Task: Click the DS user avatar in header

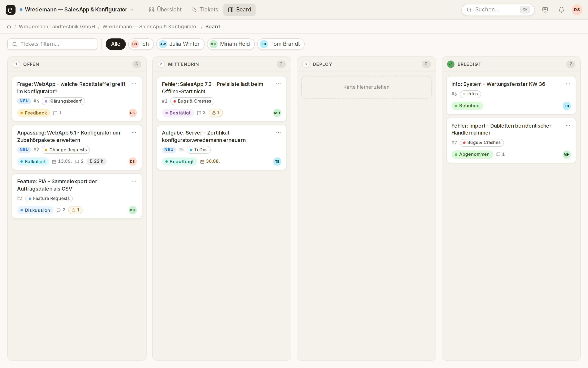Action: coord(577,10)
